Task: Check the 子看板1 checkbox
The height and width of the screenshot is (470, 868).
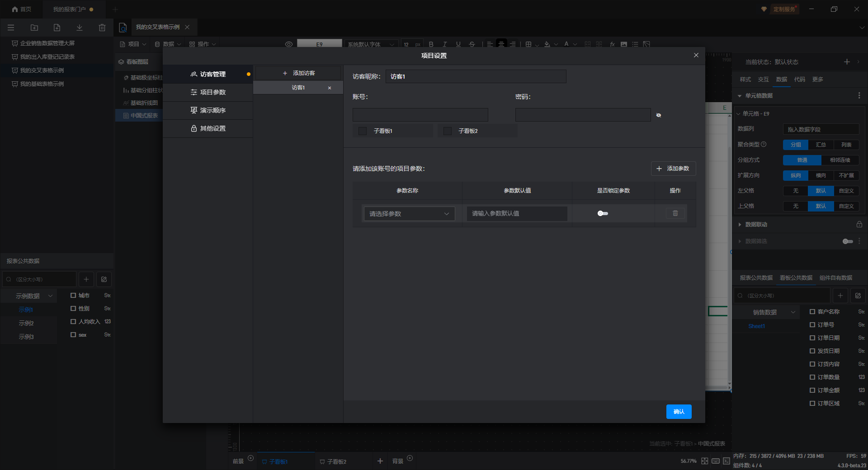Action: 363,131
